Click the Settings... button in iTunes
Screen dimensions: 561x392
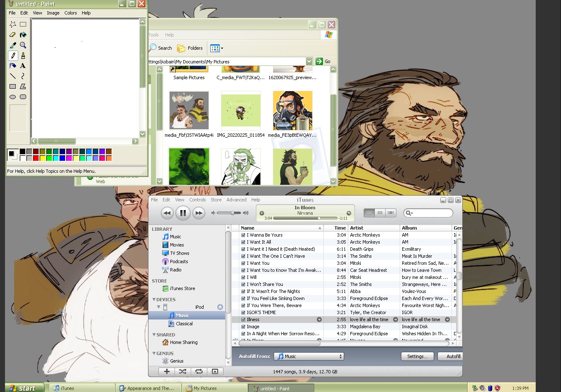pyautogui.click(x=417, y=356)
